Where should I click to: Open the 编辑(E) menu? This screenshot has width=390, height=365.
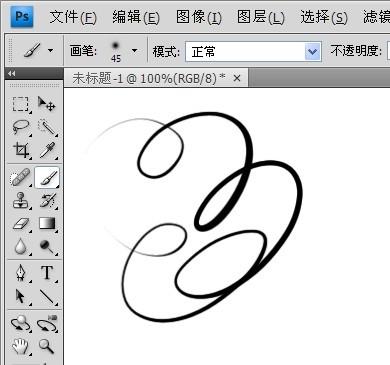(136, 17)
